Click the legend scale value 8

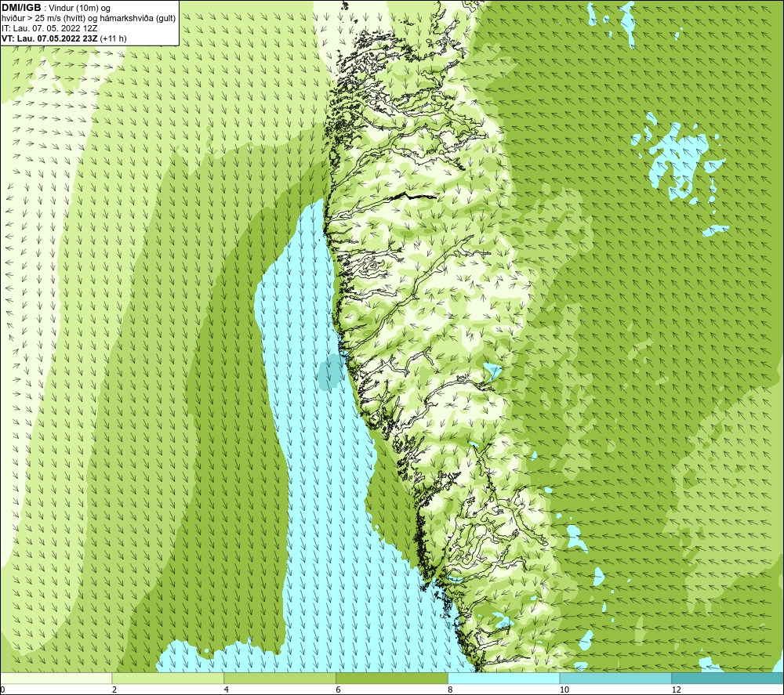pyautogui.click(x=451, y=690)
